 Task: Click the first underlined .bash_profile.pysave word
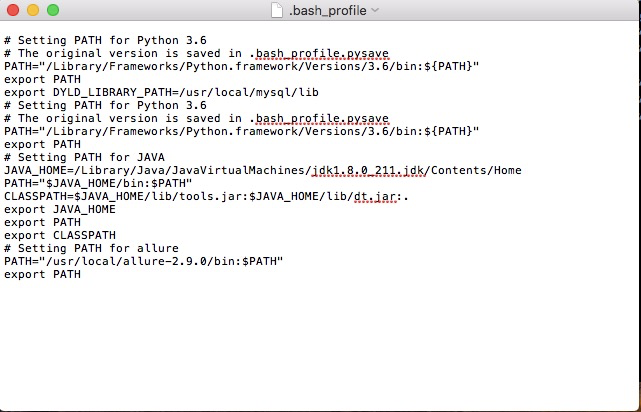pos(322,54)
